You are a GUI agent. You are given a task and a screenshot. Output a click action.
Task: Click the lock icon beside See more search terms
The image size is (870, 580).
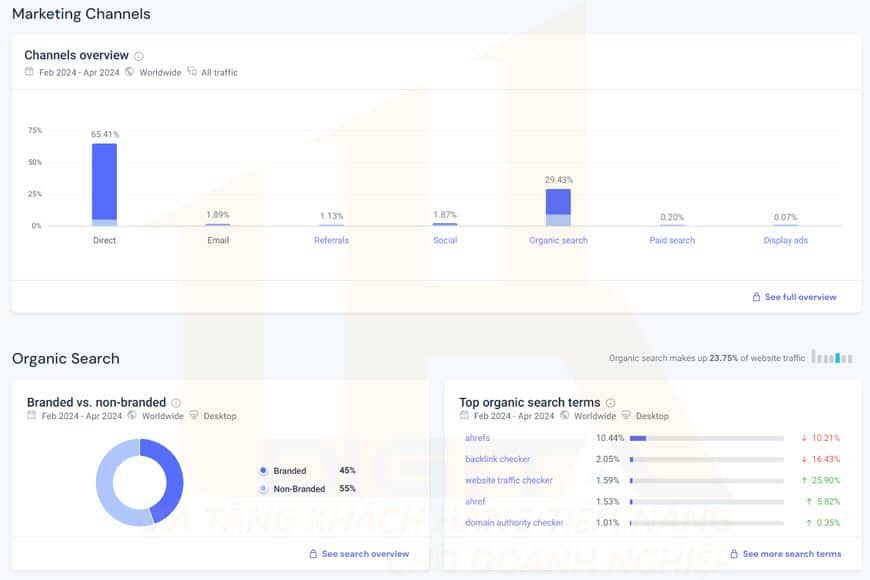coord(734,554)
